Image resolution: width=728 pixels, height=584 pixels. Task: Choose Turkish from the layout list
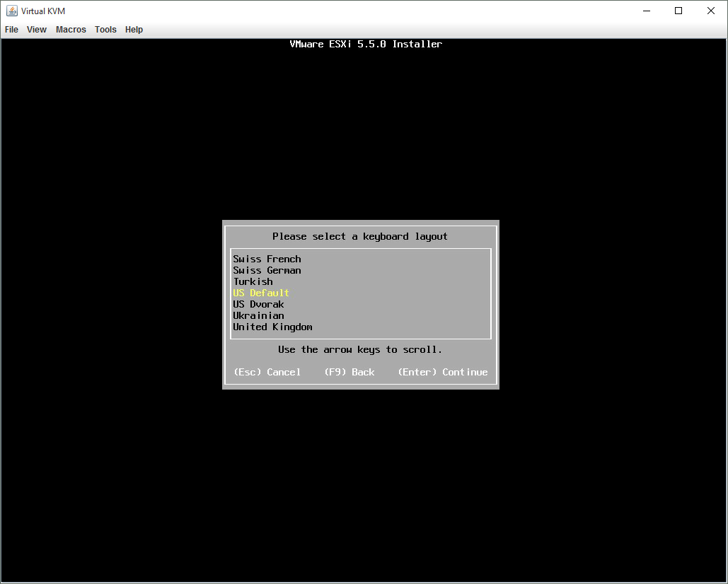253,281
